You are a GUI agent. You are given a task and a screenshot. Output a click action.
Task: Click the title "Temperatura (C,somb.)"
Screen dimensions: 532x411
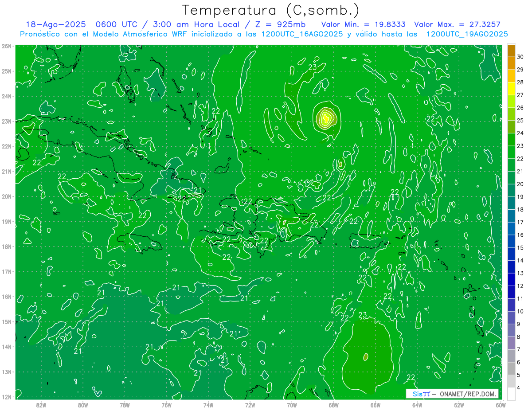pyautogui.click(x=270, y=10)
